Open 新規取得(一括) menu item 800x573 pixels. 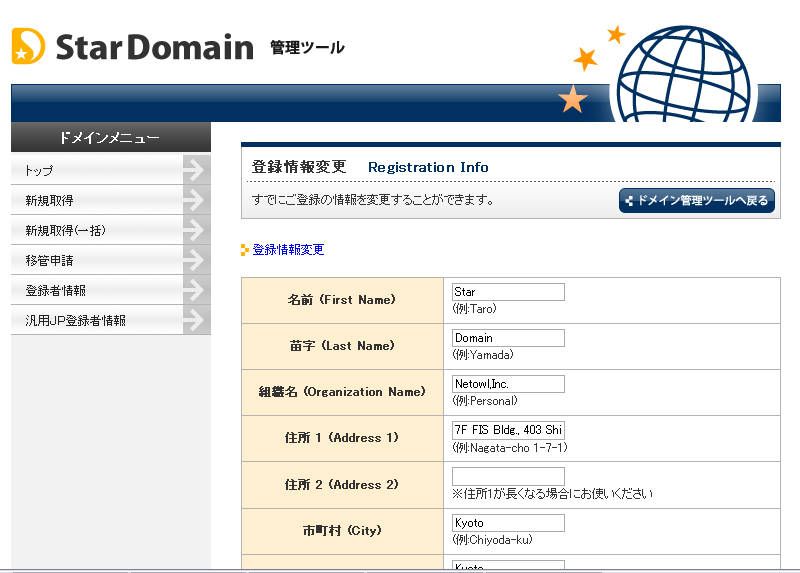(x=111, y=230)
